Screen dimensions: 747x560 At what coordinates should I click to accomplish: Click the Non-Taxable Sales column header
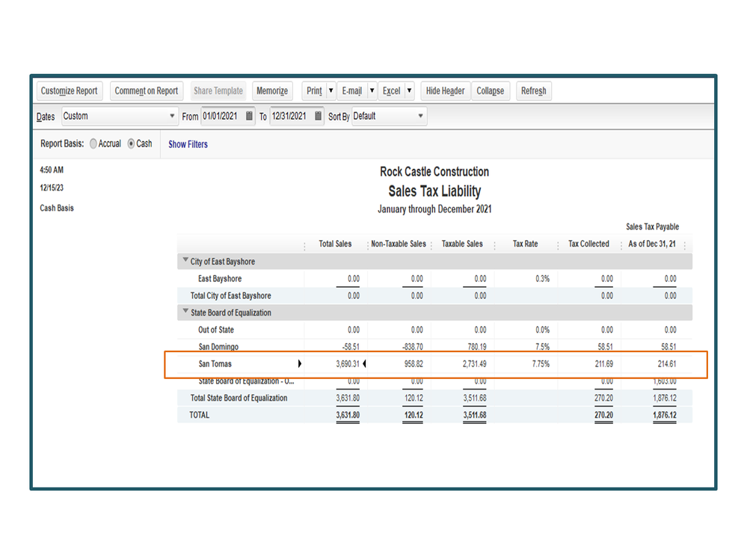(x=399, y=244)
